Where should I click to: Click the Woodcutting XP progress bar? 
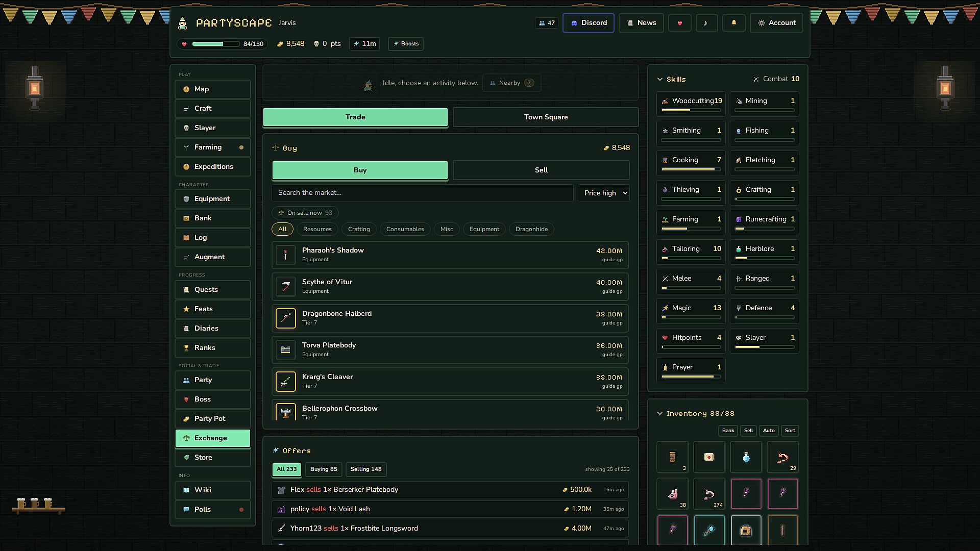pos(691,110)
